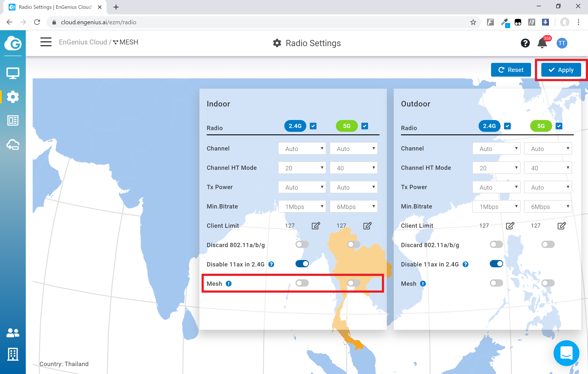Uncheck Outdoor 2.4G radio checkbox
Screen dimensions: 588x374
[x=507, y=126]
